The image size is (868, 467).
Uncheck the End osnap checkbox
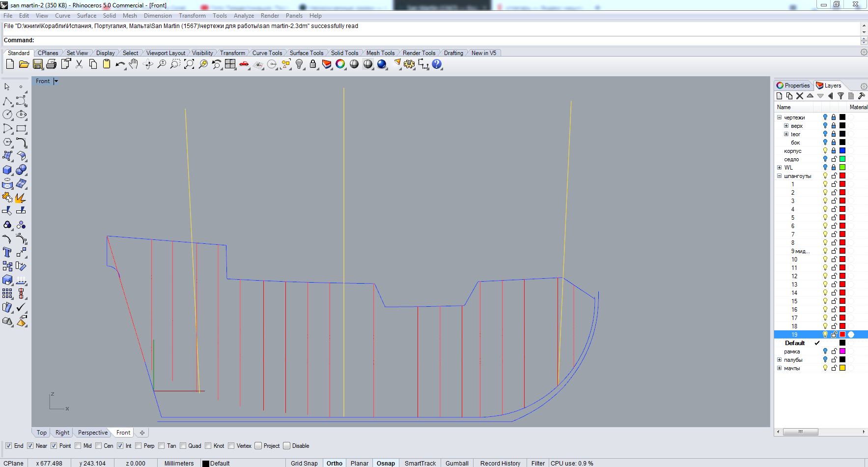tap(8, 446)
